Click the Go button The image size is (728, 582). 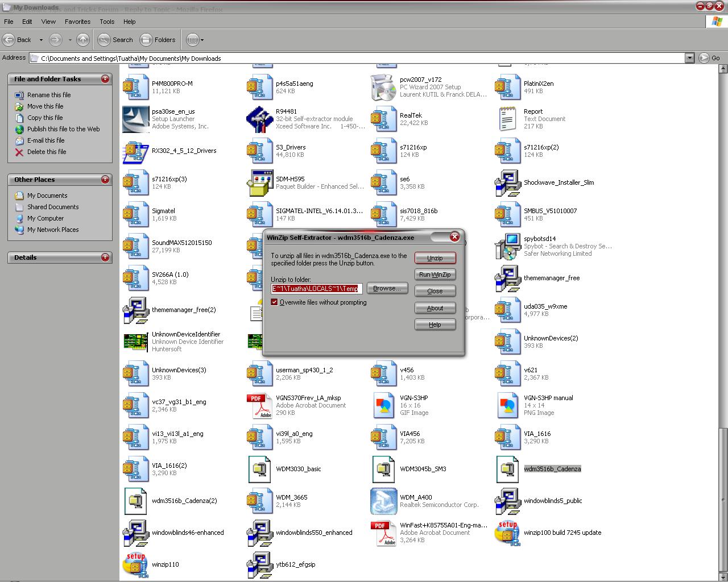(x=710, y=58)
